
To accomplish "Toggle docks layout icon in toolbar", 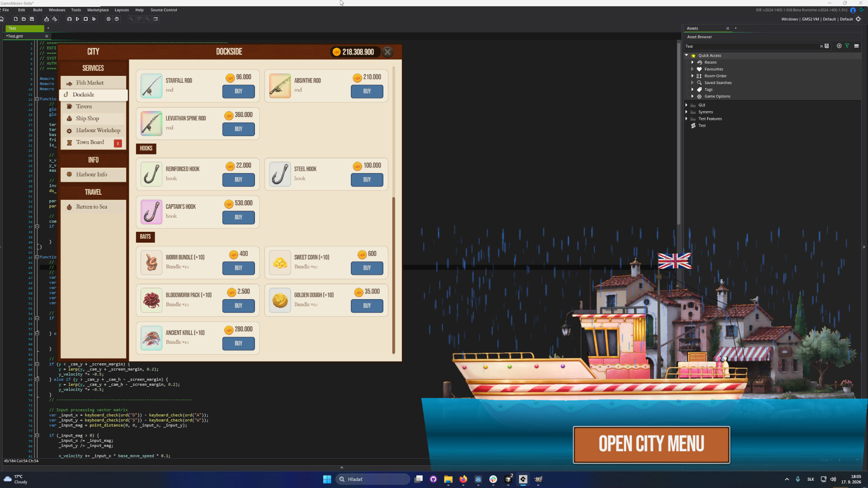I will 156,19.
